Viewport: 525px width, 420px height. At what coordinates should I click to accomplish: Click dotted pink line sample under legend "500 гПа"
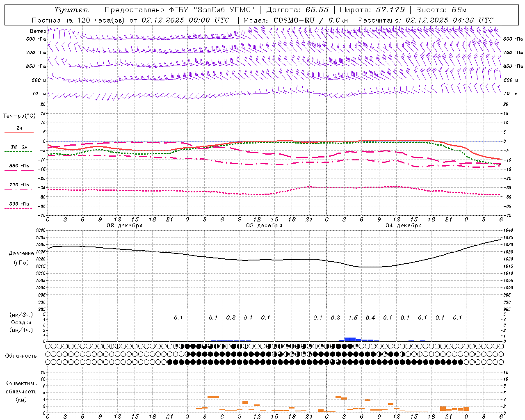pos(18,208)
